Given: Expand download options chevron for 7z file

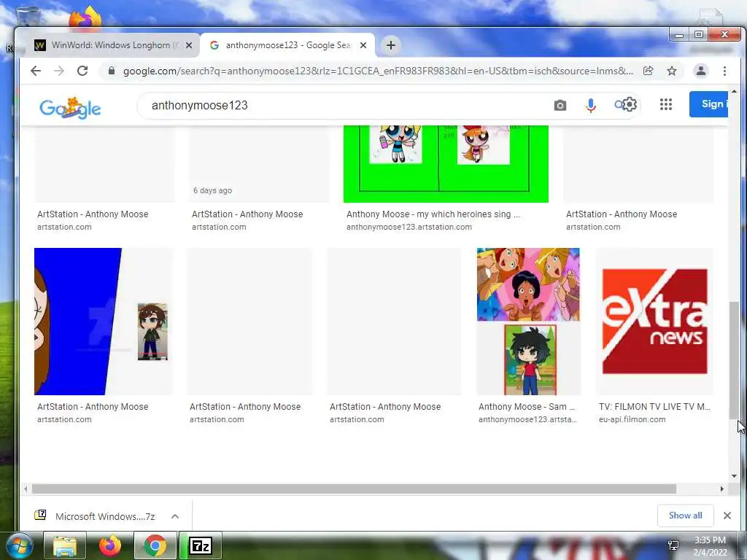Looking at the screenshot, I should pos(175,516).
